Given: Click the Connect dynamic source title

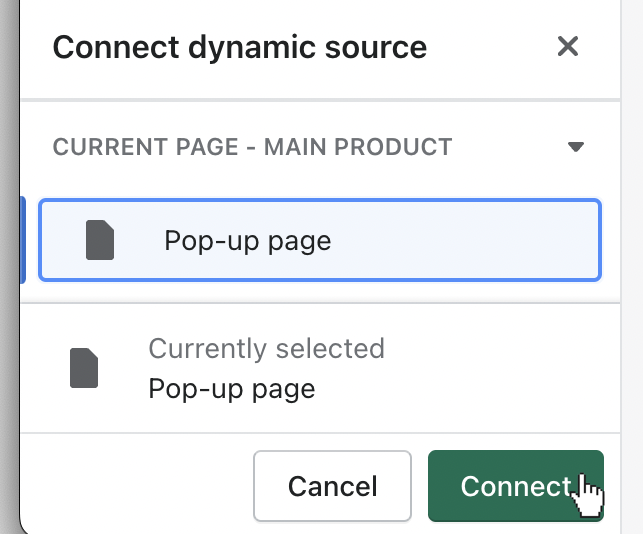Looking at the screenshot, I should coord(240,48).
